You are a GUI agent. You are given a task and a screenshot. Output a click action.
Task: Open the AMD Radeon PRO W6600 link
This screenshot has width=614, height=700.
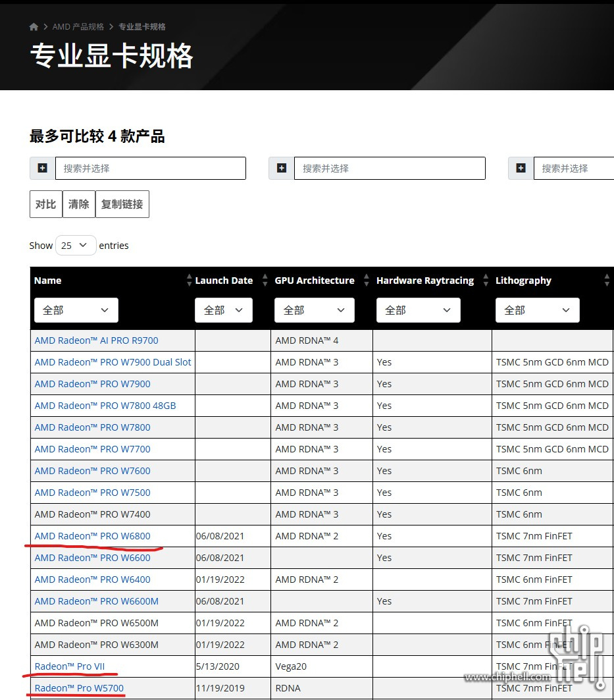click(92, 558)
